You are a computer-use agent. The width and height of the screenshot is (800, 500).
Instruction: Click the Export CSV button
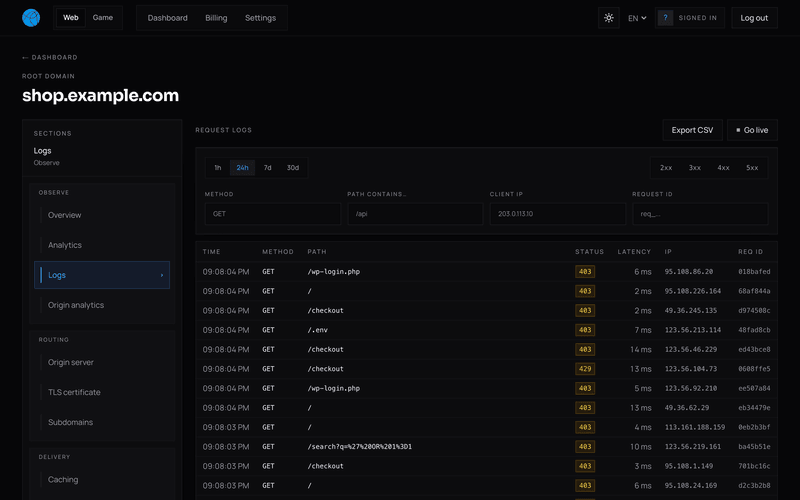pos(692,130)
